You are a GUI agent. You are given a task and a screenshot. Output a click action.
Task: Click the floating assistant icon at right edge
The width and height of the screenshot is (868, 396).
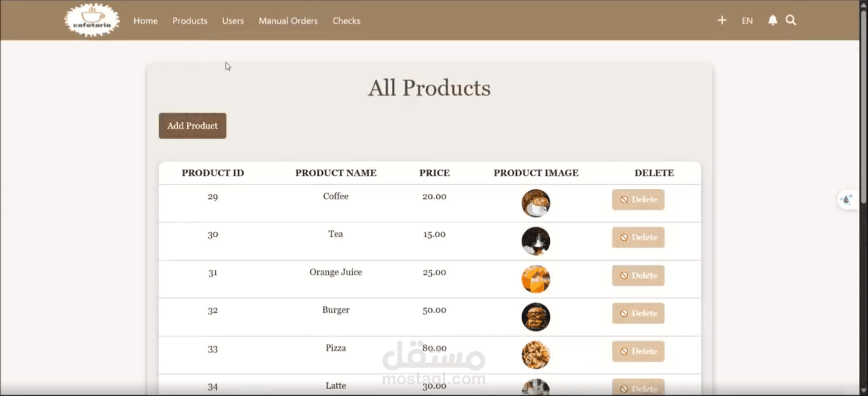point(846,199)
